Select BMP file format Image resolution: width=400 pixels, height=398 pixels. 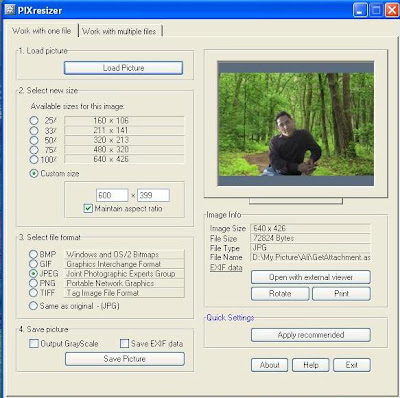[x=33, y=254]
